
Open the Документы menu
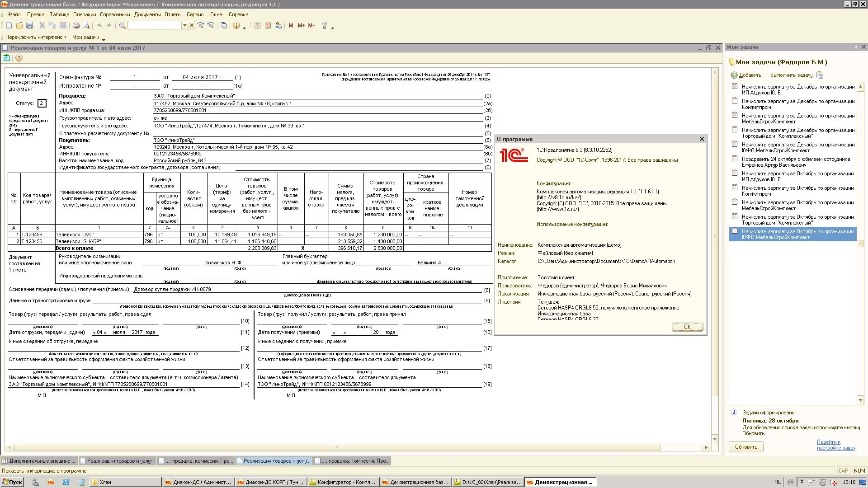[x=147, y=14]
